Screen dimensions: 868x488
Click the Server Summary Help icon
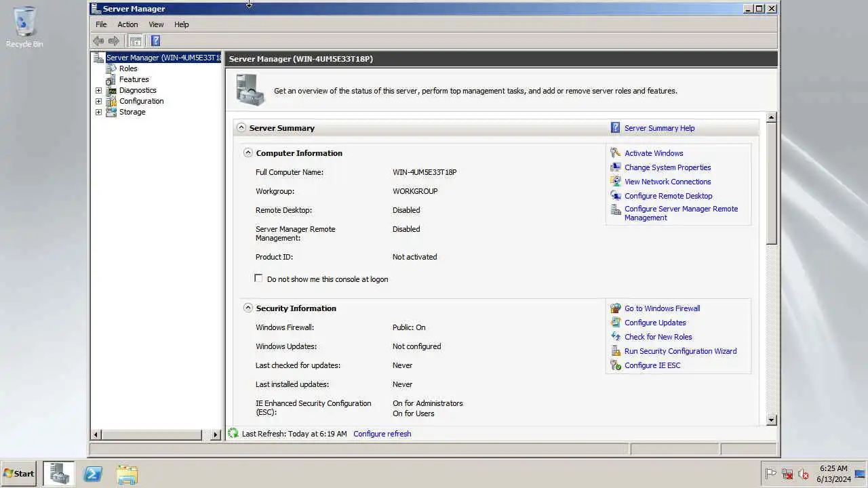point(615,127)
